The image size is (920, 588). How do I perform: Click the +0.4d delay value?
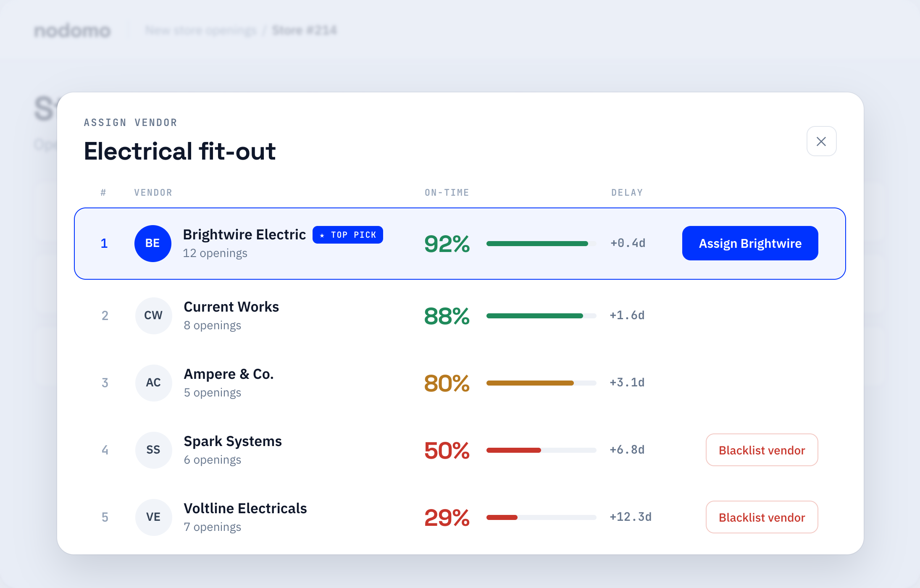click(628, 243)
